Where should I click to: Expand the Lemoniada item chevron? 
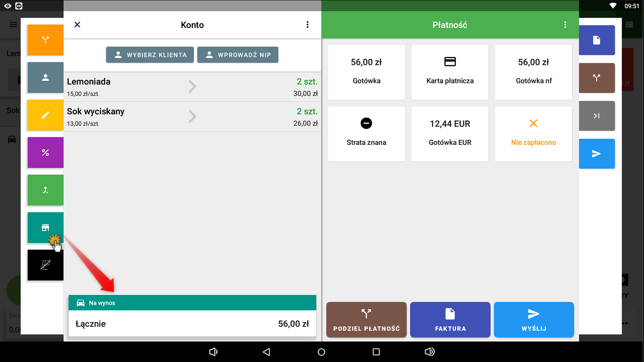(x=192, y=87)
